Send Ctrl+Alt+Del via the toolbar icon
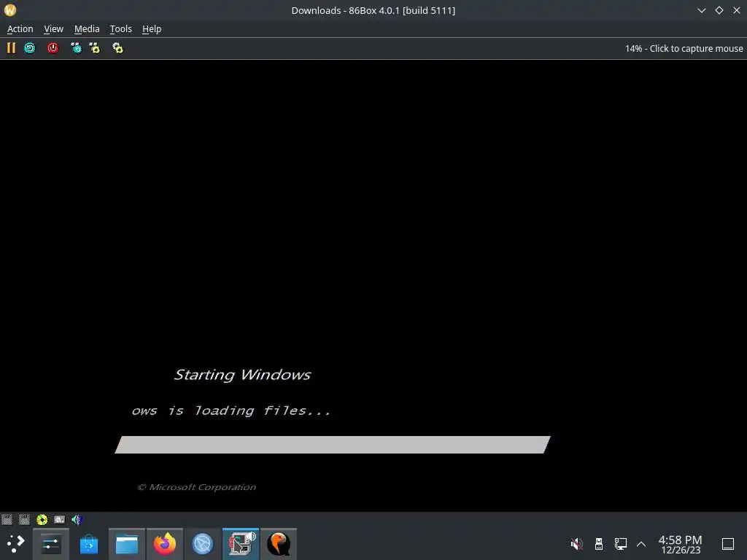Viewport: 747px width, 560px height. coord(76,48)
